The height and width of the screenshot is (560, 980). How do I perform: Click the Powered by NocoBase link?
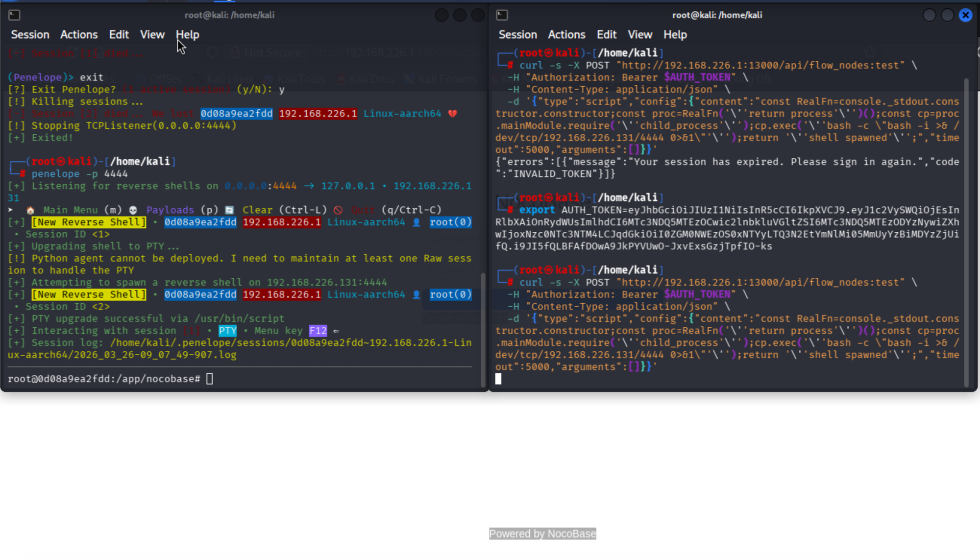click(x=542, y=534)
